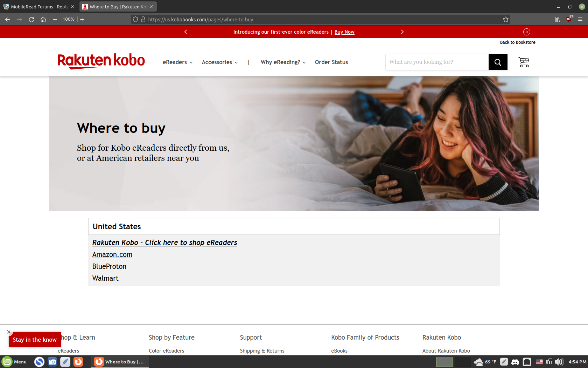
Task: Open Rakuten Kobo logo home link
Action: [x=101, y=61]
